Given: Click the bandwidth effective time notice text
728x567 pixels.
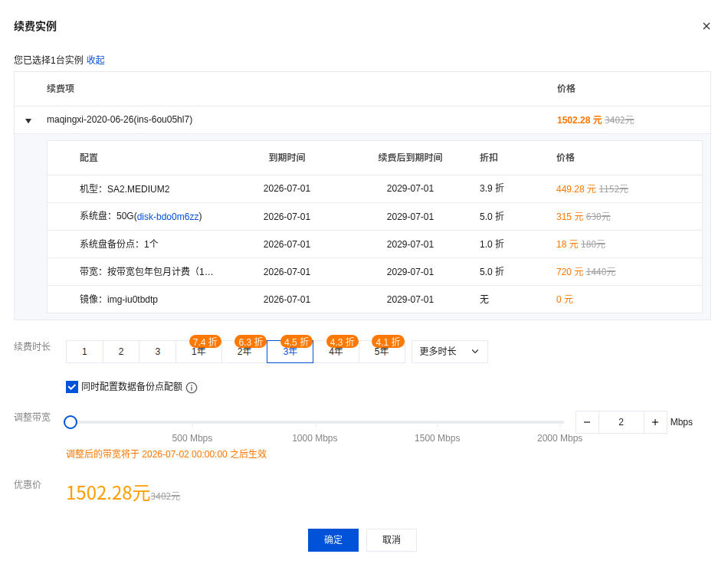Looking at the screenshot, I should tap(166, 454).
